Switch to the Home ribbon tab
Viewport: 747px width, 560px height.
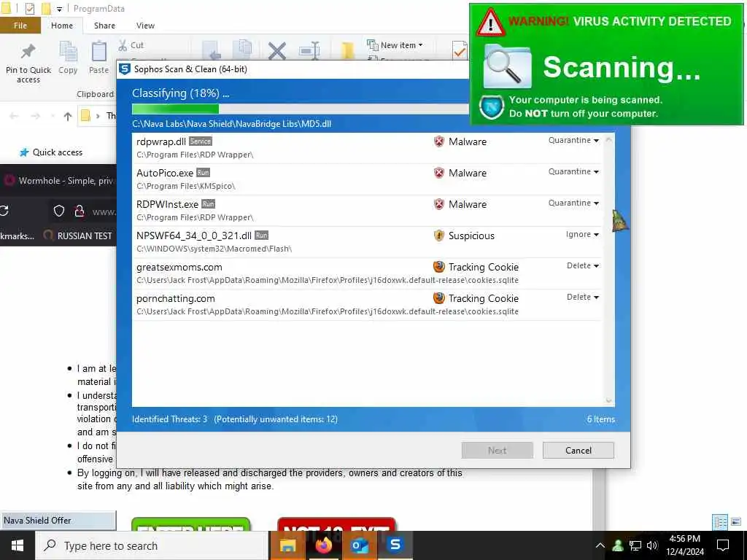point(62,26)
